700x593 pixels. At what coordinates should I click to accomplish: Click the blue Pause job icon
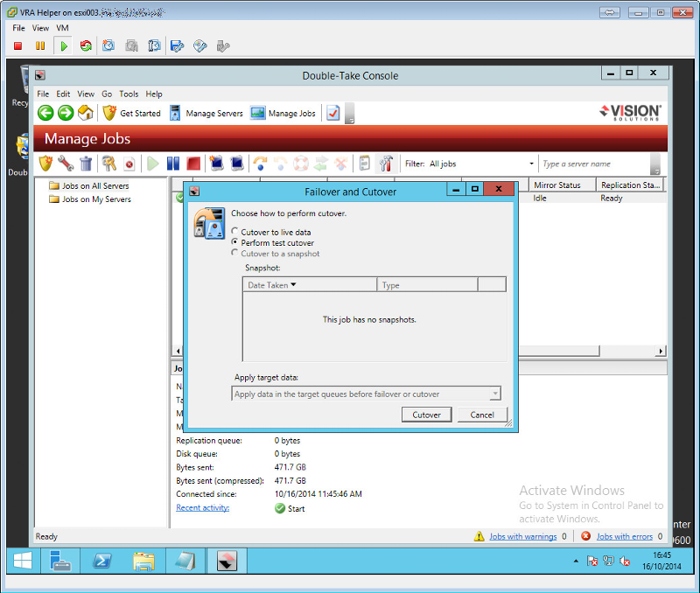[x=172, y=164]
